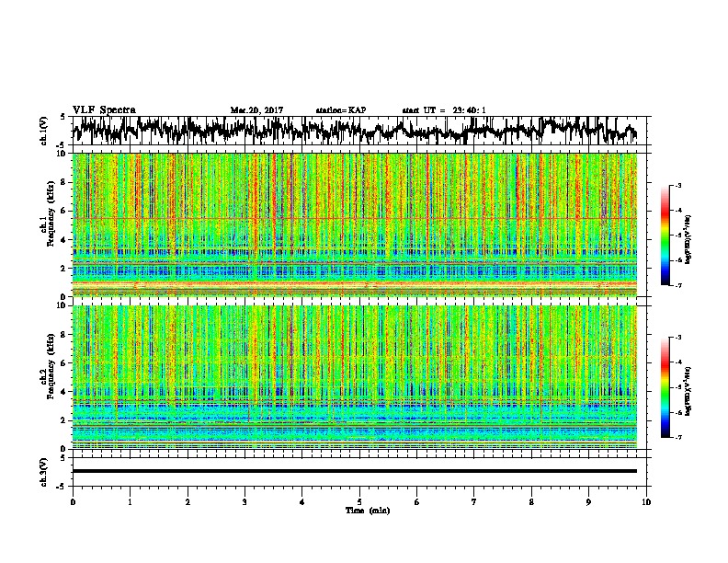This screenshot has height=563, width=728.
Task: Click the ch.1 spectrogram panel
Action: tap(355, 224)
